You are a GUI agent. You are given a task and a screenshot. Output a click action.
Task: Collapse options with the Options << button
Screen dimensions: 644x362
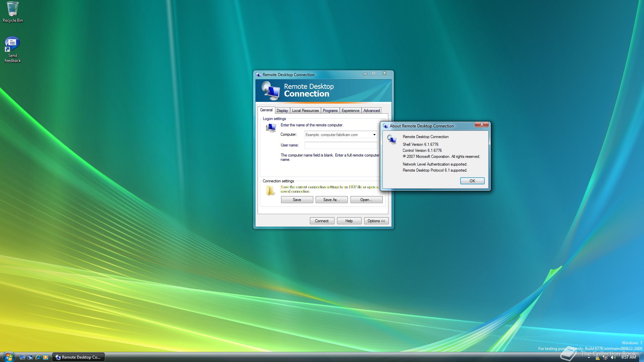(x=376, y=221)
